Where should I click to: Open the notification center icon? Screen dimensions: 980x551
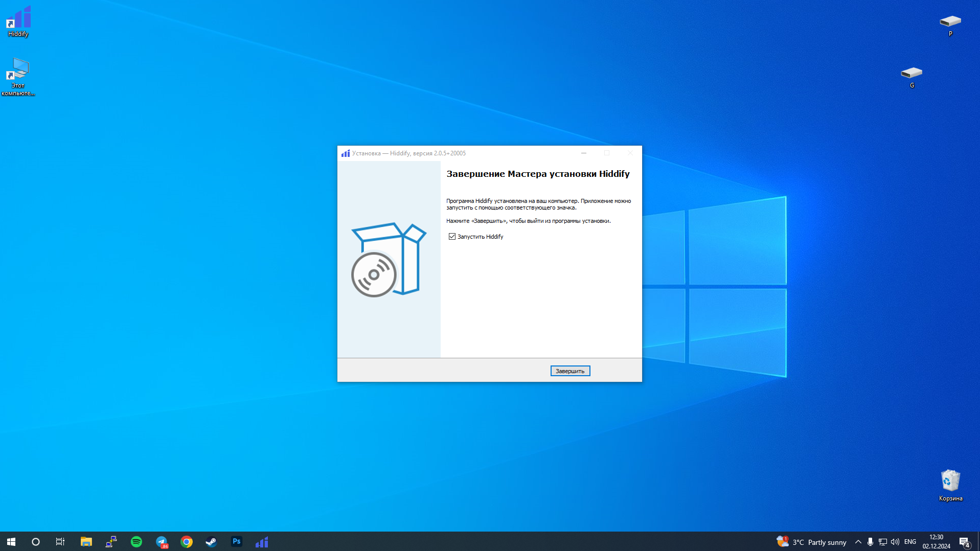(x=965, y=542)
